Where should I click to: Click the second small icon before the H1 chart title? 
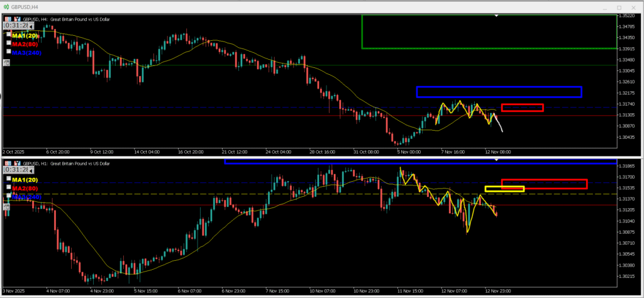(x=16, y=163)
